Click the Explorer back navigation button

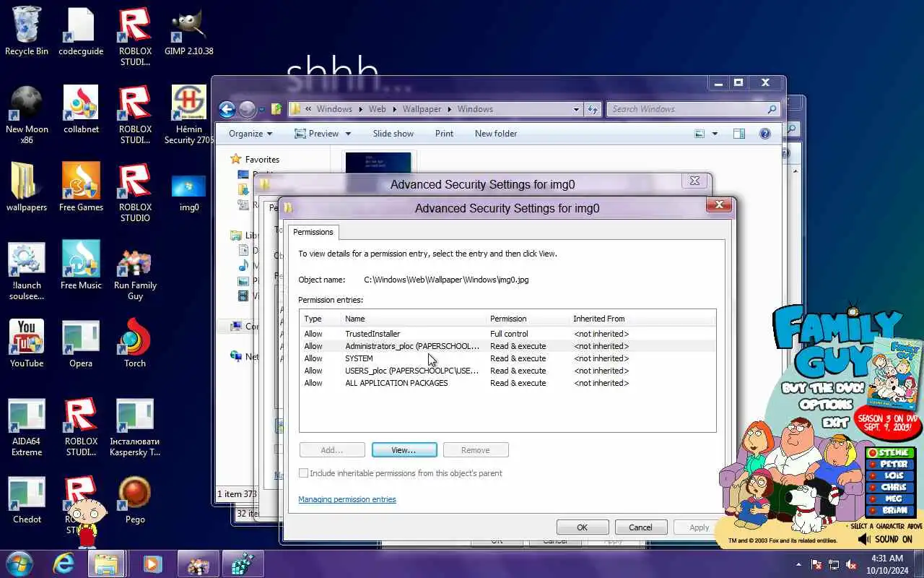pyautogui.click(x=227, y=109)
